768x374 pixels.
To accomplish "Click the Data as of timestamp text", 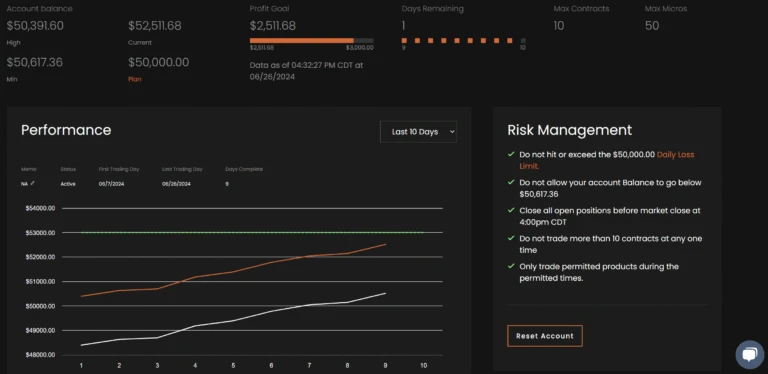I will tap(306, 70).
